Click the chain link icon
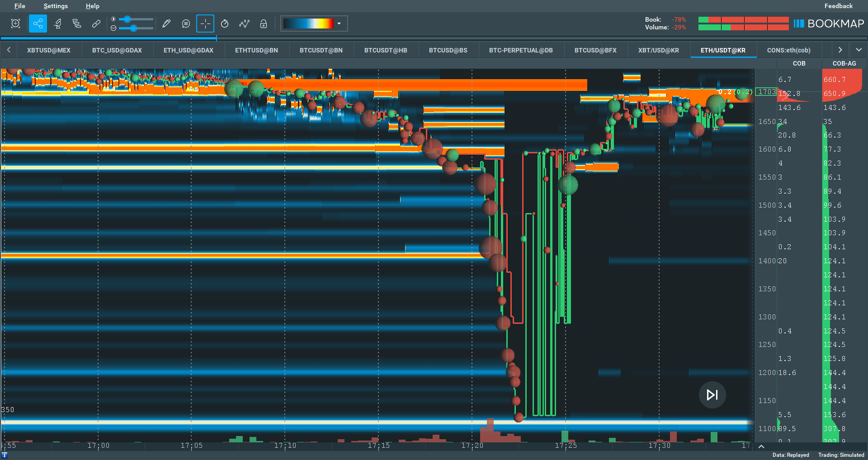 pyautogui.click(x=96, y=24)
